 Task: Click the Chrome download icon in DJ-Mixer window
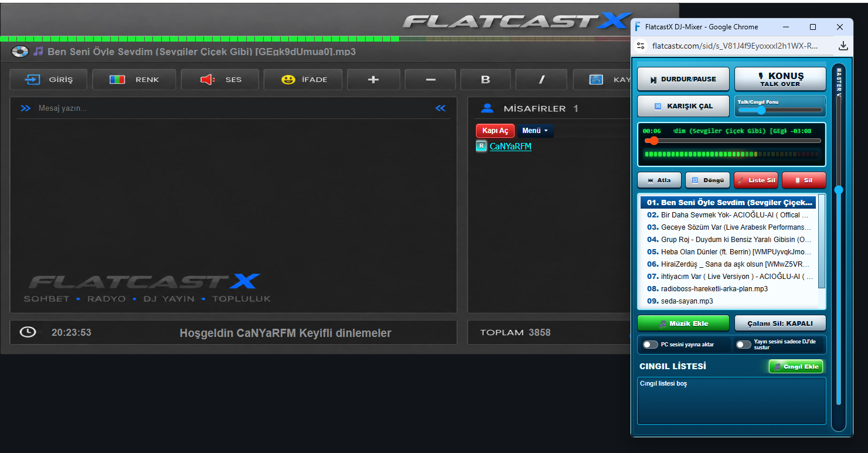[843, 46]
